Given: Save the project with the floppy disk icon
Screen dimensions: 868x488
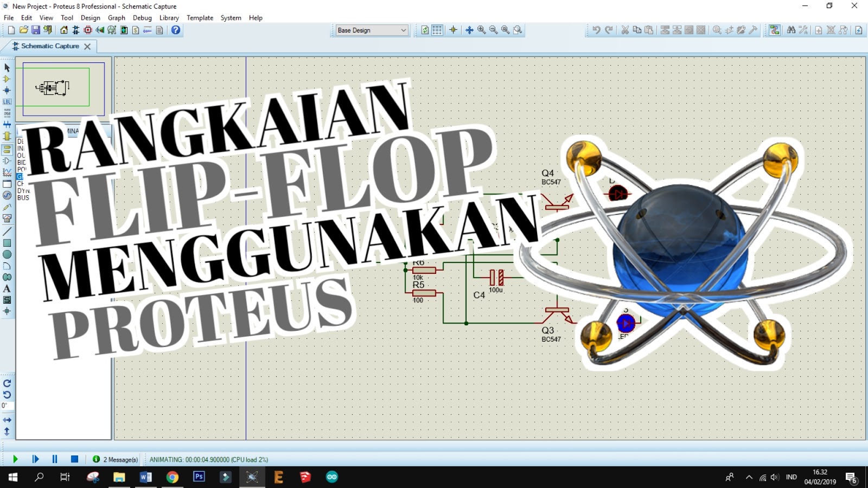Looking at the screenshot, I should 36,30.
